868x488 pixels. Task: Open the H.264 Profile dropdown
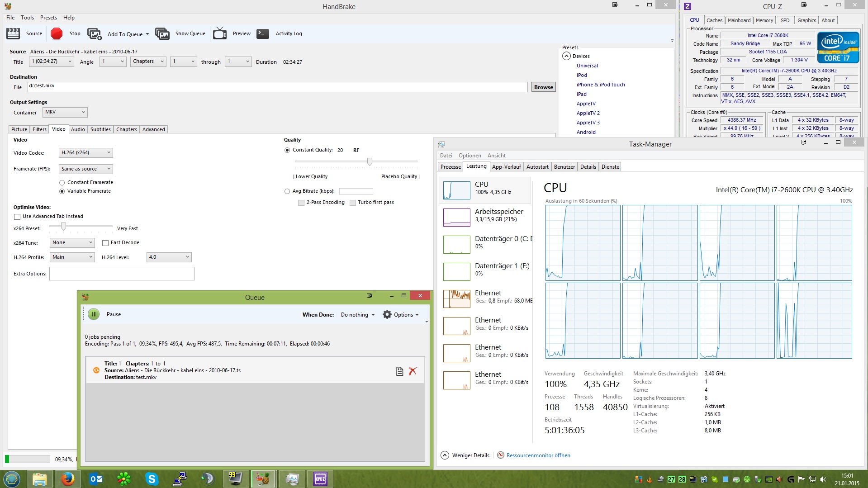(72, 257)
